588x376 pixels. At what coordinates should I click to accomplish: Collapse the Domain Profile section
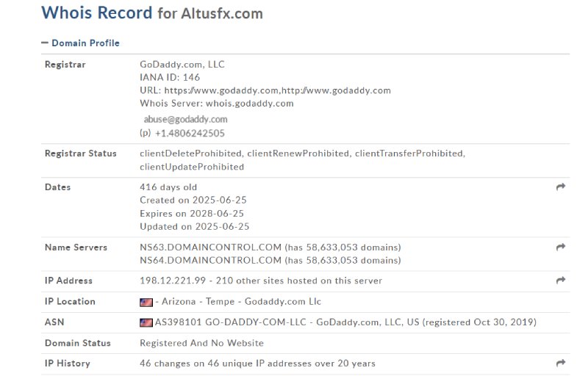pyautogui.click(x=80, y=43)
